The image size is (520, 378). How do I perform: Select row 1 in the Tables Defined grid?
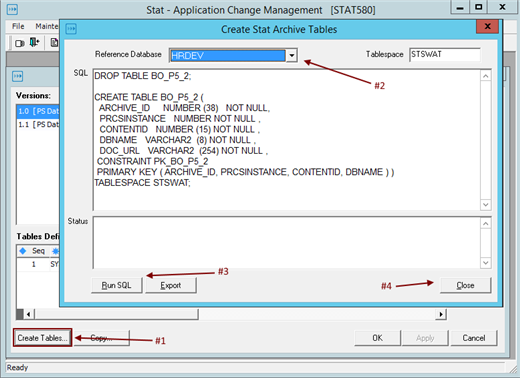click(38, 264)
